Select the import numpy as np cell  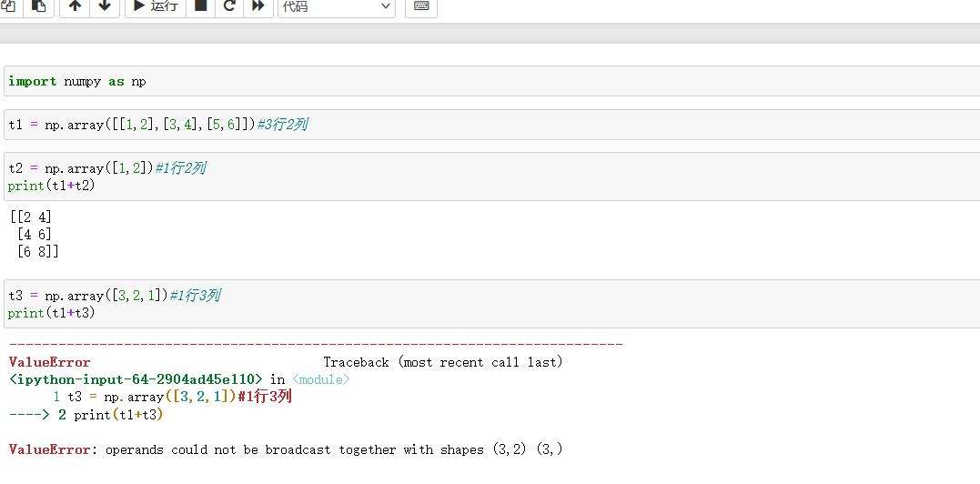pyautogui.click(x=492, y=81)
